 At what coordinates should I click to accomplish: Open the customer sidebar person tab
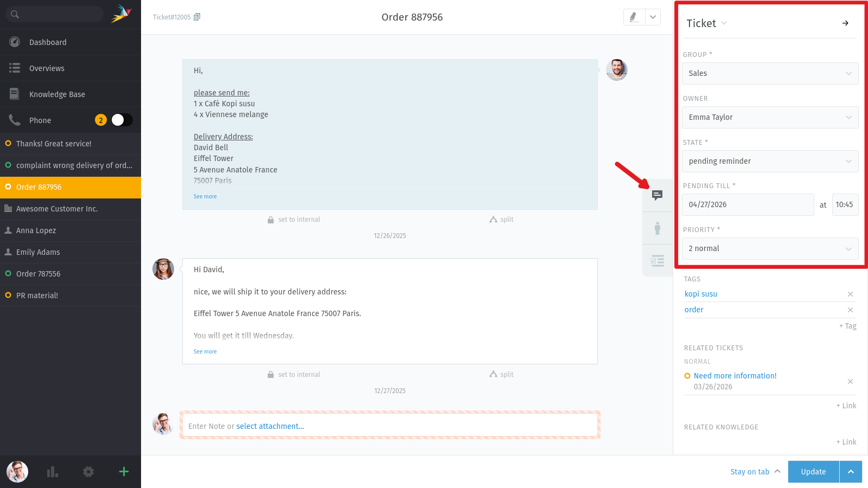pyautogui.click(x=658, y=228)
